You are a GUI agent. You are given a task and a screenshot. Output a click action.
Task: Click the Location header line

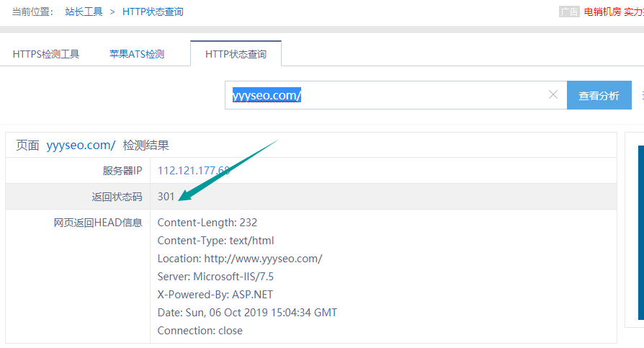pos(240,259)
